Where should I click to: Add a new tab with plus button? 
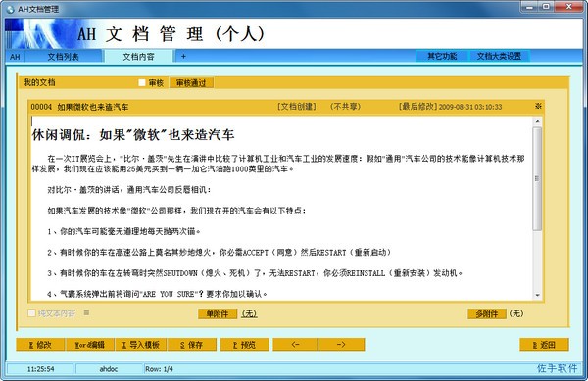(183, 57)
